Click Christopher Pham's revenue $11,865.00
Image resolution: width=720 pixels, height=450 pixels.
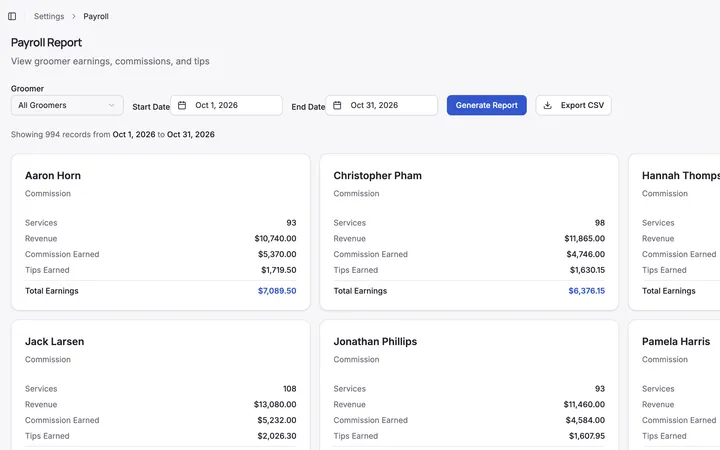[585, 238]
